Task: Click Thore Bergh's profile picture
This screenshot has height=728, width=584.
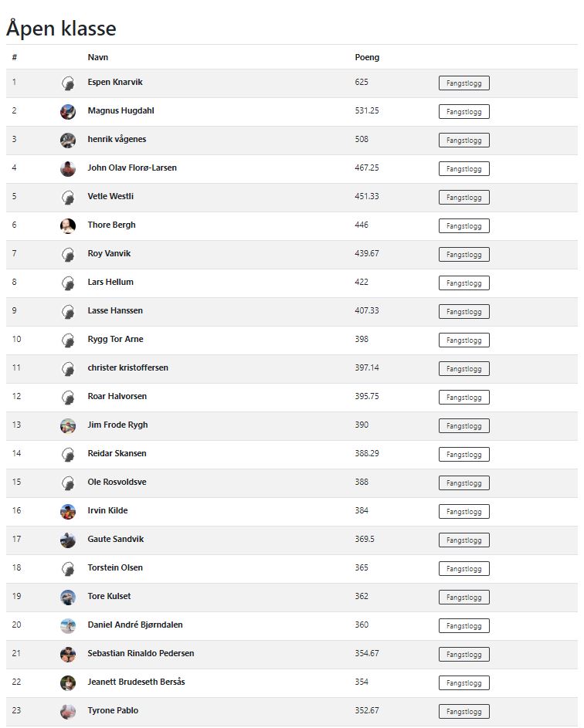Action: pyautogui.click(x=68, y=225)
